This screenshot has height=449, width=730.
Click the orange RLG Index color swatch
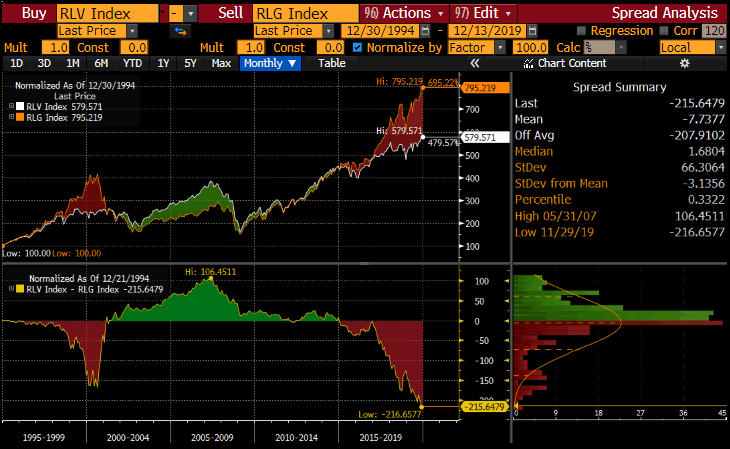pos(18,117)
